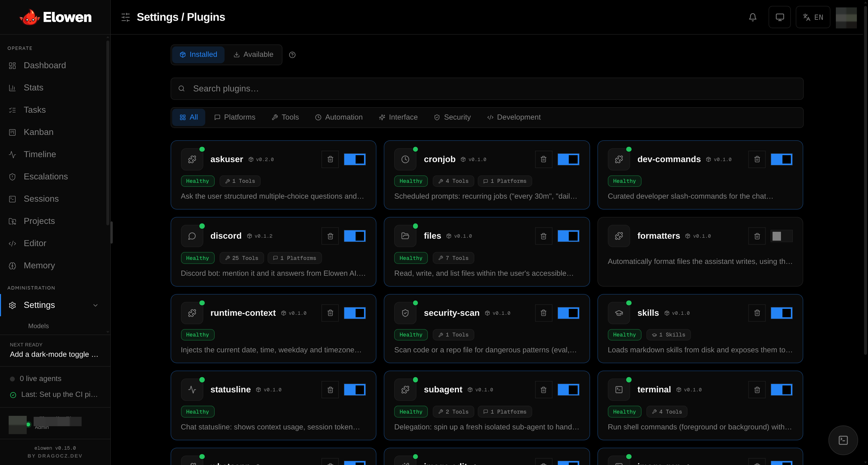The height and width of the screenshot is (465, 868).
Task: Disable the discord plugin toggle
Action: pyautogui.click(x=354, y=236)
